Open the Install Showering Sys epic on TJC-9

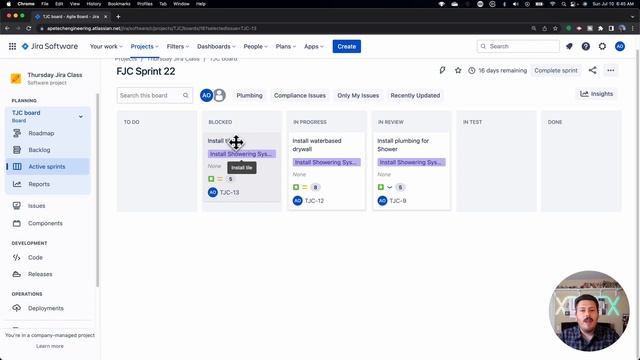coord(411,162)
